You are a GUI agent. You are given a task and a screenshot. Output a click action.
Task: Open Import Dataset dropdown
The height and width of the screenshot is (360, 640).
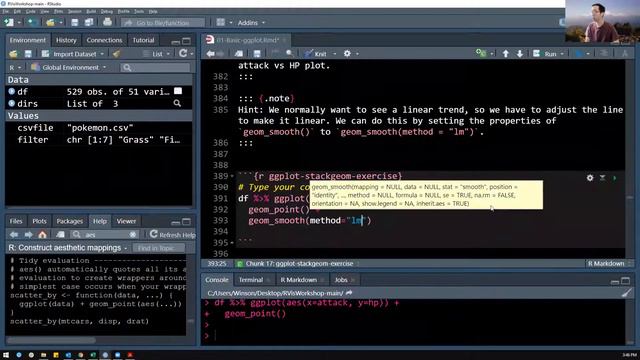(x=73, y=54)
